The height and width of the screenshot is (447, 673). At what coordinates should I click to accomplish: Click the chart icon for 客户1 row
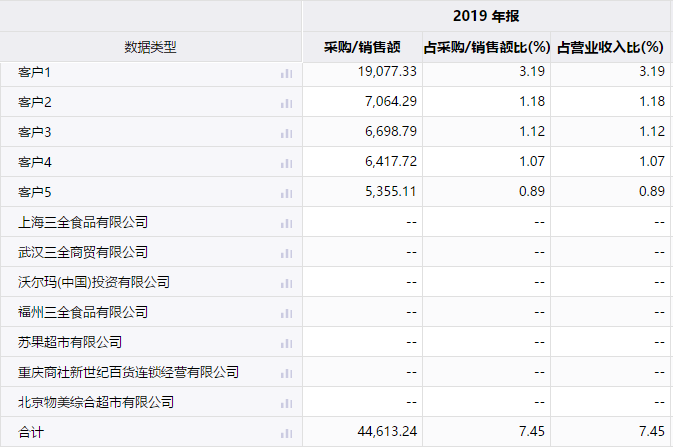tap(287, 73)
